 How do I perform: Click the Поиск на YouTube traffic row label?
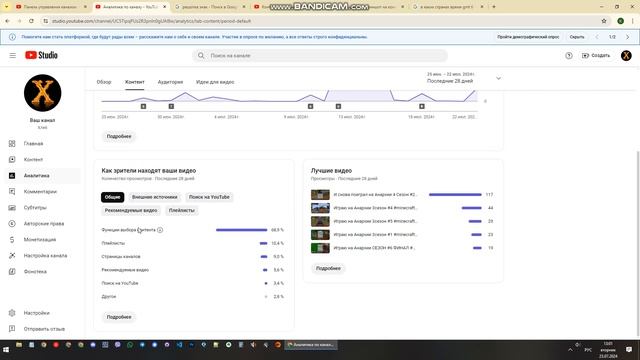coord(120,283)
